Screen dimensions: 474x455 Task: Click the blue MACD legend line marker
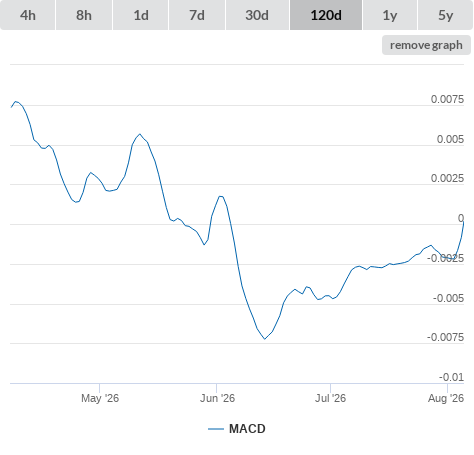pos(216,429)
